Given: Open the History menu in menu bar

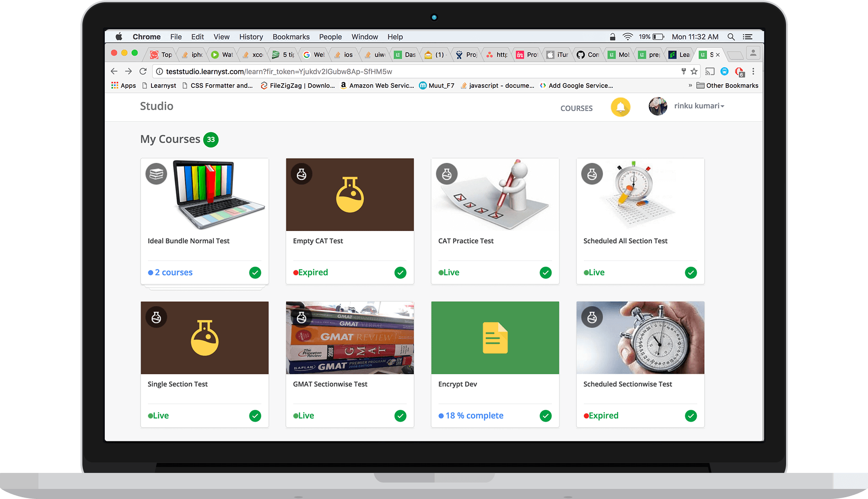Looking at the screenshot, I should (251, 37).
